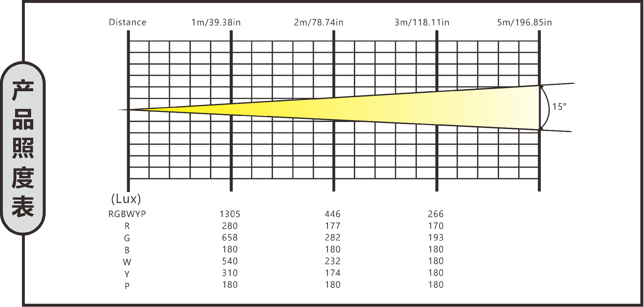Click the 446 lux value
This screenshot has height=307, width=644.
point(332,214)
